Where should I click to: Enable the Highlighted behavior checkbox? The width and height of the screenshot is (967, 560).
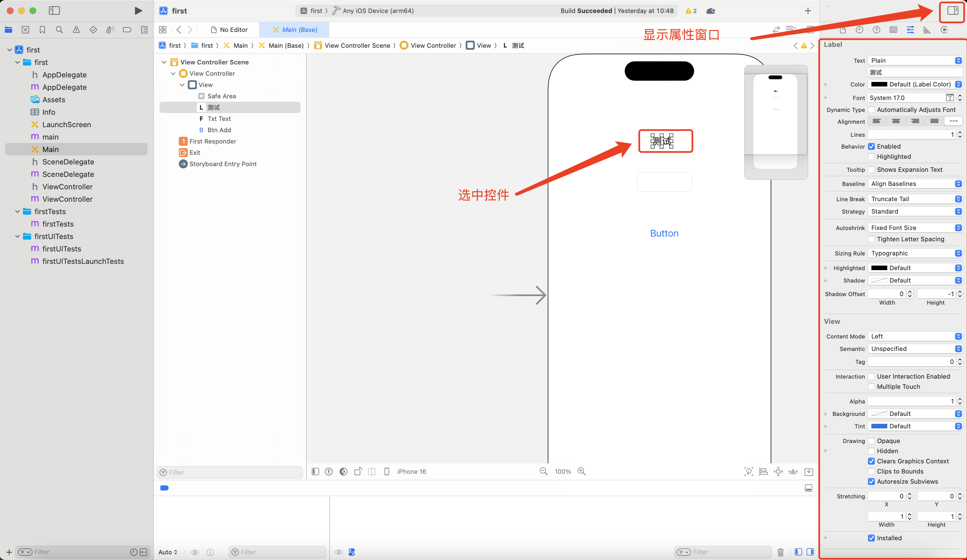coord(871,157)
